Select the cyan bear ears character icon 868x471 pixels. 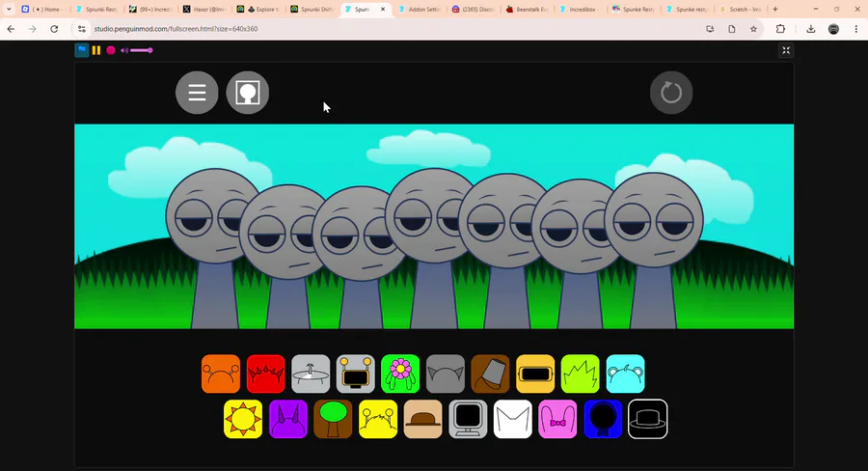pos(626,374)
